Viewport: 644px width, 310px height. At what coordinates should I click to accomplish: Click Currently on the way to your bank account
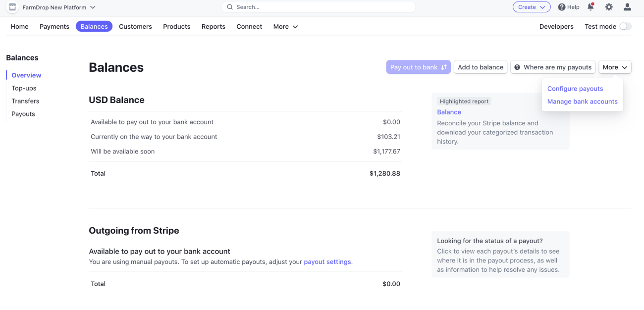(154, 137)
